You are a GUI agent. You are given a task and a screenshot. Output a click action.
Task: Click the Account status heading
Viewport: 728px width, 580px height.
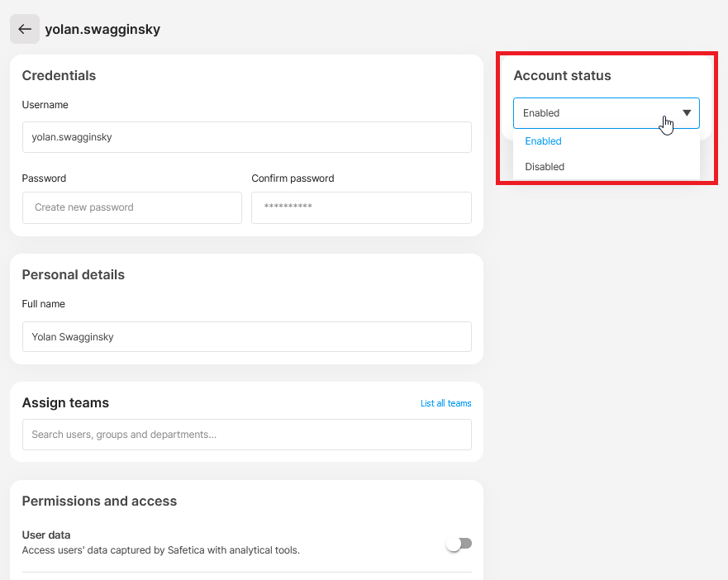562,75
